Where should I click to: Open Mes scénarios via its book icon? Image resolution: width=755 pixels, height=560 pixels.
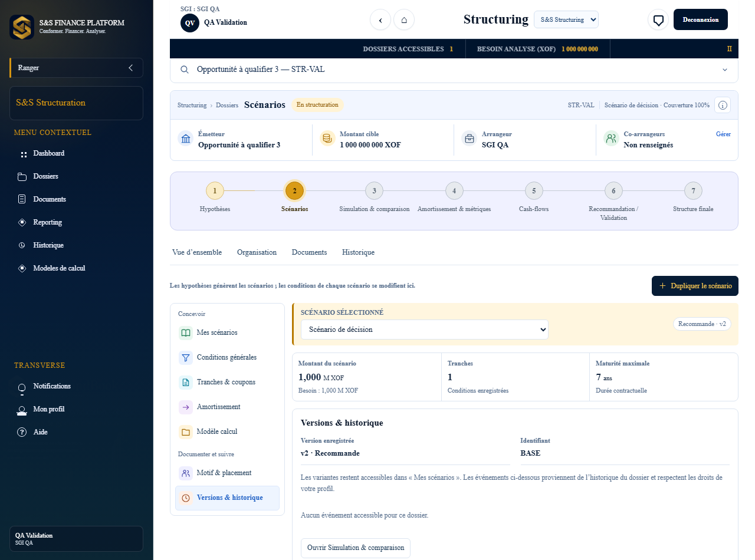186,332
